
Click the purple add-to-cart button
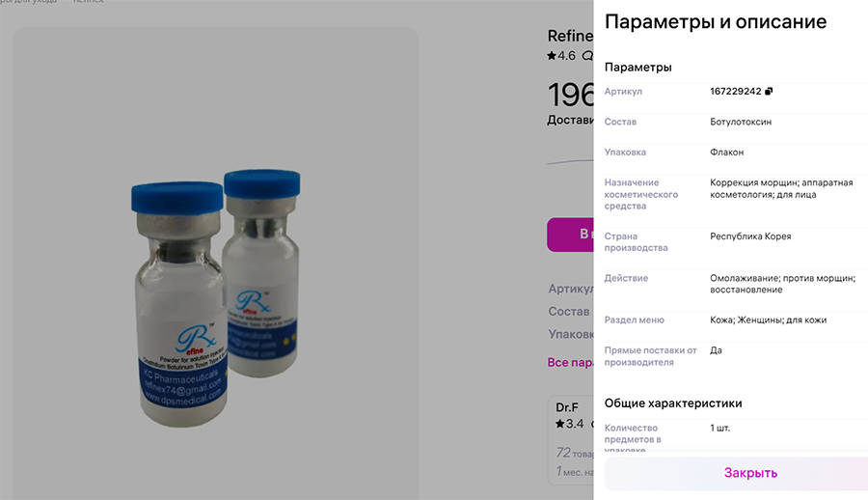coord(570,235)
